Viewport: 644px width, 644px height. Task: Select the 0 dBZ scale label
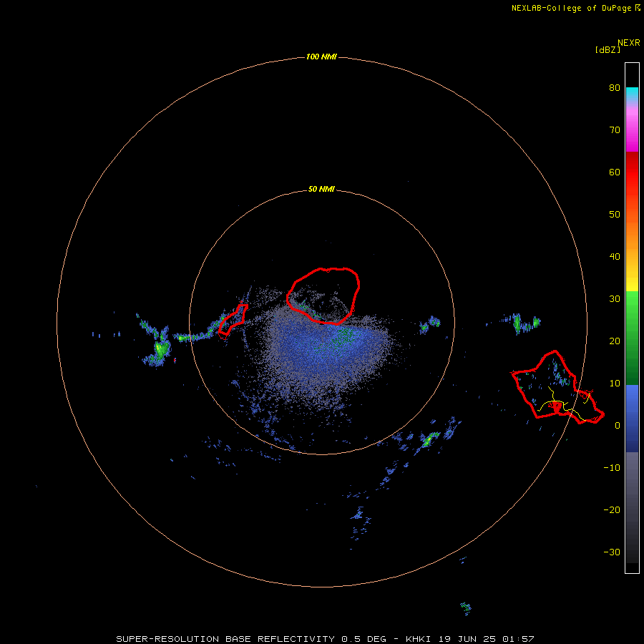coord(618,426)
